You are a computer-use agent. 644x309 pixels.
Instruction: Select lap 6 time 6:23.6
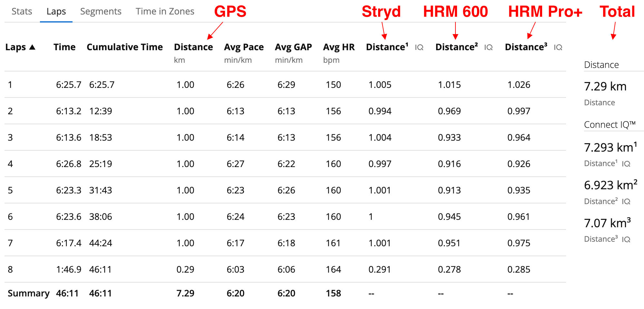click(69, 217)
